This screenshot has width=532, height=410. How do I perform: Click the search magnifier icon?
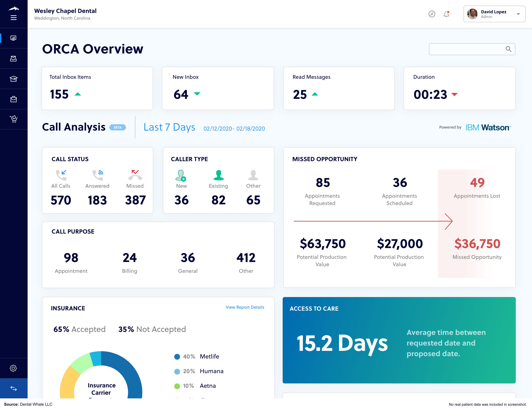(x=508, y=49)
